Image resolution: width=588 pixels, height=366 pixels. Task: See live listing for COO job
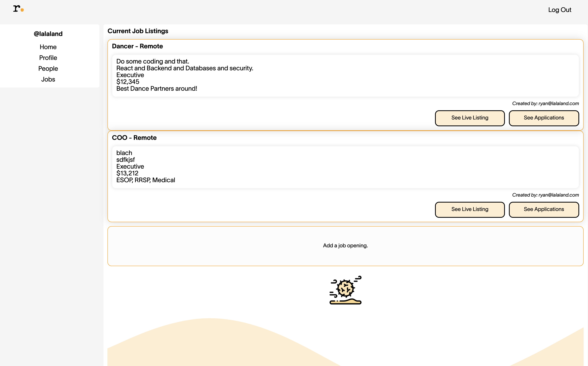coord(469,209)
